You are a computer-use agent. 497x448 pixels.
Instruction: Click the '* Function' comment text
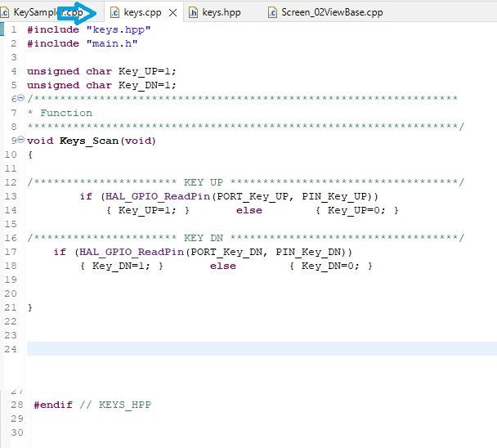pyautogui.click(x=60, y=113)
